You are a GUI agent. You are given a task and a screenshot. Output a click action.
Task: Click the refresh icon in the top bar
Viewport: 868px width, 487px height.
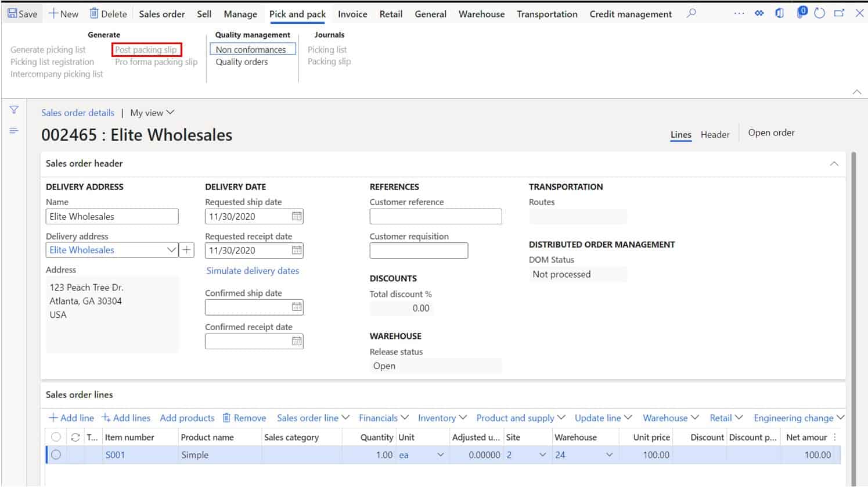tap(819, 13)
